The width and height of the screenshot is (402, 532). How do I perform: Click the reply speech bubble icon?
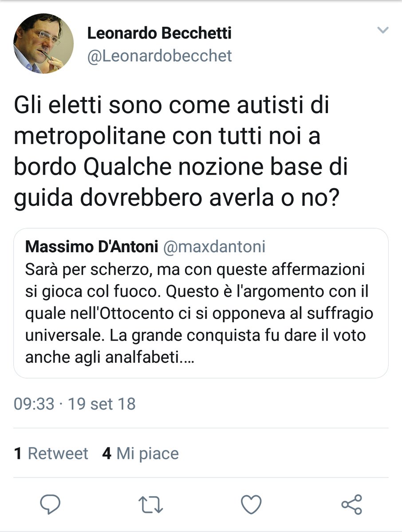50,505
